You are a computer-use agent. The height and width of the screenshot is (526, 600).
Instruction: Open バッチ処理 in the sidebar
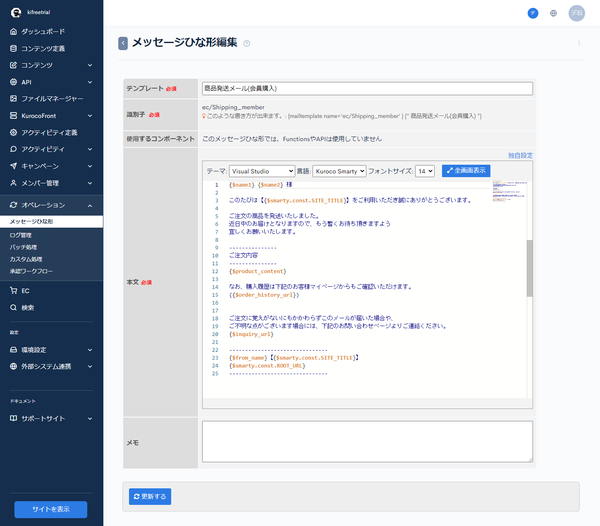(x=23, y=247)
